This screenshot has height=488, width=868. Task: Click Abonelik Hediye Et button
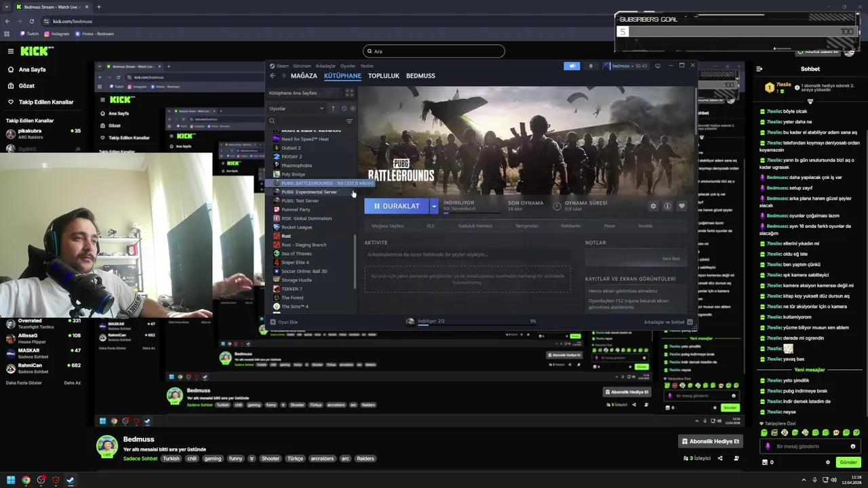711,441
